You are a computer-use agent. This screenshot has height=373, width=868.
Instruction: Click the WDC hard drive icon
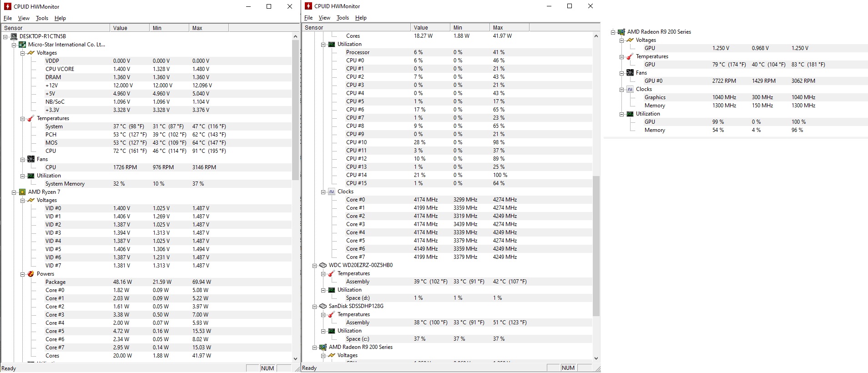click(x=323, y=265)
